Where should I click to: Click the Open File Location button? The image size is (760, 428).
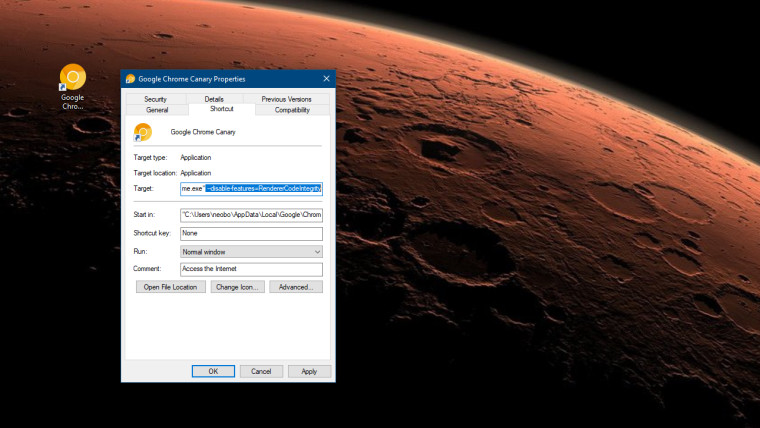(171, 287)
